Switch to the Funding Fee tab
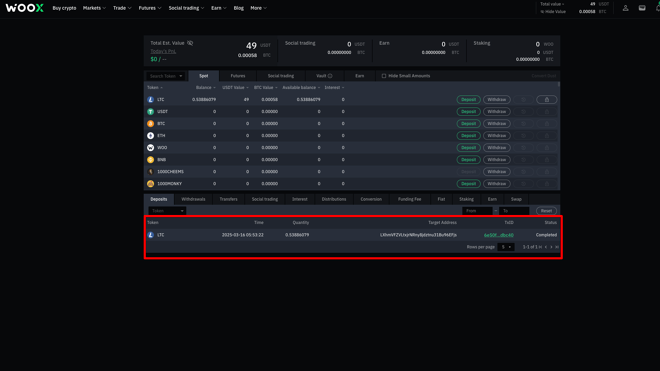660x371 pixels. pyautogui.click(x=410, y=199)
